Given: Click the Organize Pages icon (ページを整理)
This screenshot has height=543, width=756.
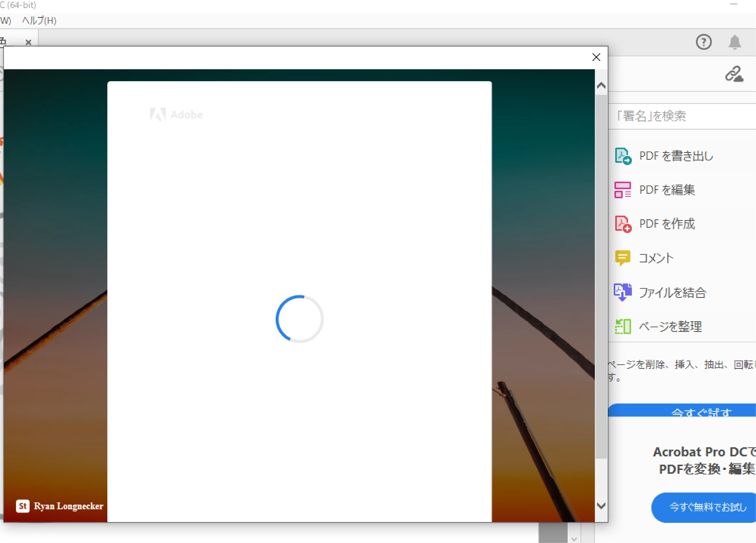Looking at the screenshot, I should pyautogui.click(x=623, y=326).
